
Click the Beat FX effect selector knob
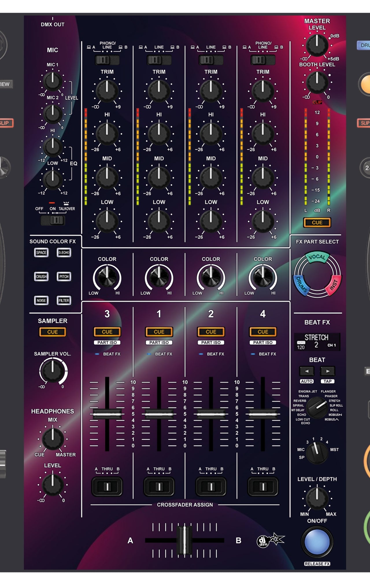[317, 407]
